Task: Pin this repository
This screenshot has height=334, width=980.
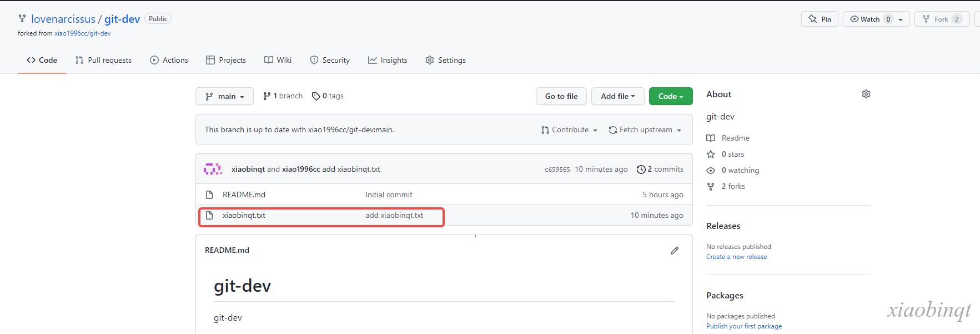Action: pyautogui.click(x=820, y=19)
